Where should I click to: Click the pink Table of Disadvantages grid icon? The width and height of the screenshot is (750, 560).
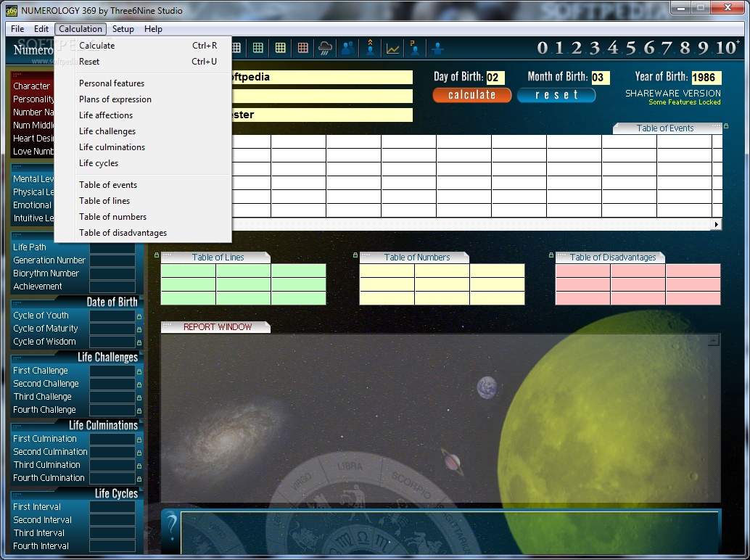tap(302, 48)
